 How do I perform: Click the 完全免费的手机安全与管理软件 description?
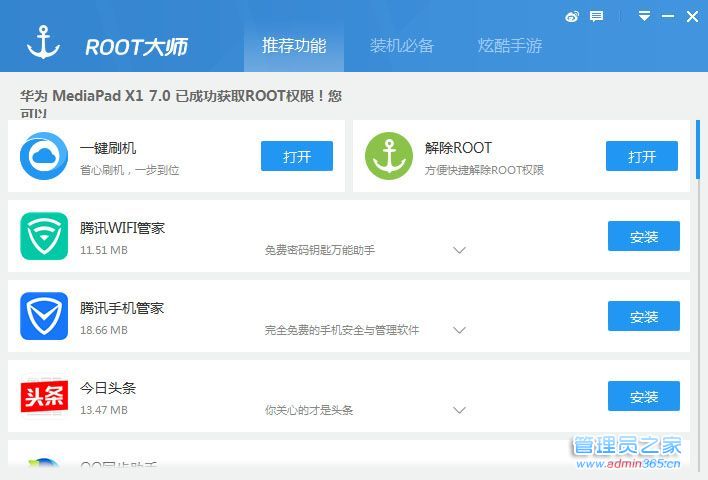tap(341, 331)
